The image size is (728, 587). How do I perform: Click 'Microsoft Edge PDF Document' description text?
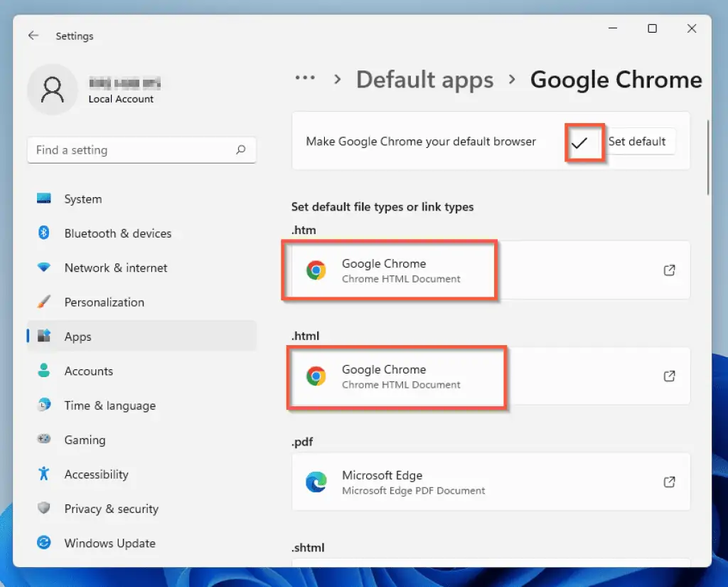tap(413, 491)
